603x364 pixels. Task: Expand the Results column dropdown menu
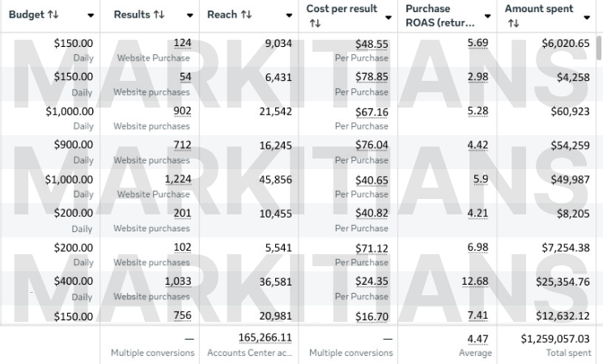point(190,16)
